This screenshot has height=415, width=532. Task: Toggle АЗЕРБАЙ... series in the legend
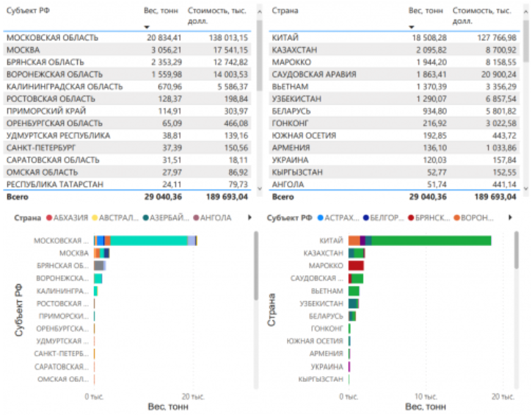[169, 218]
